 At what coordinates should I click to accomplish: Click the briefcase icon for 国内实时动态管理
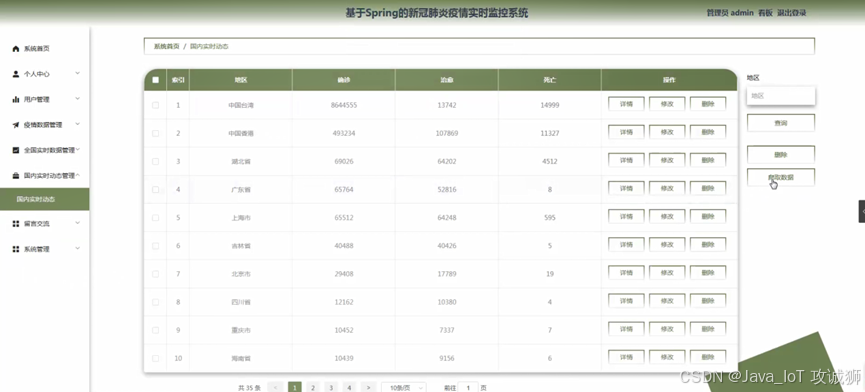tap(15, 176)
